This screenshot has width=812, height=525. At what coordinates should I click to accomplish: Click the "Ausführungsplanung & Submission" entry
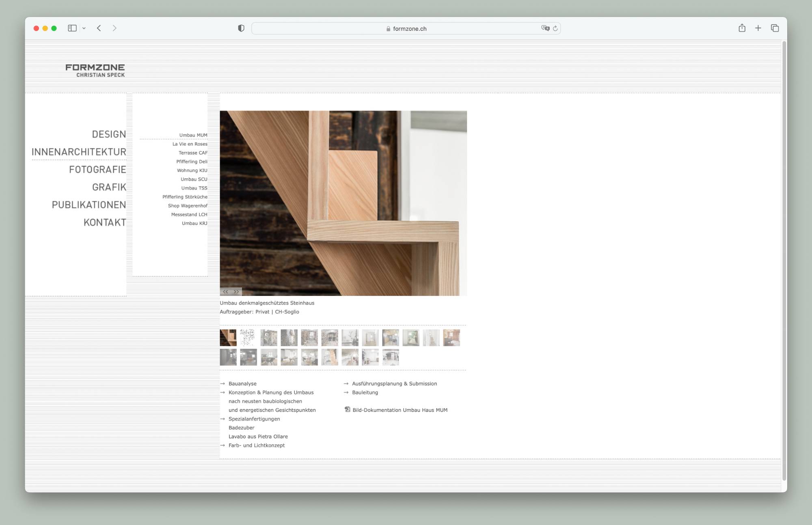[x=395, y=384]
